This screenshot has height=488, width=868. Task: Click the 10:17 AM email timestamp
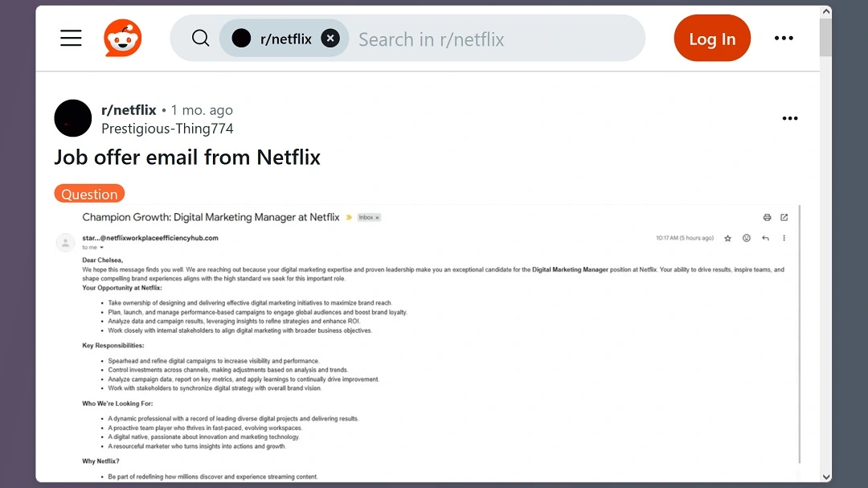(x=685, y=238)
